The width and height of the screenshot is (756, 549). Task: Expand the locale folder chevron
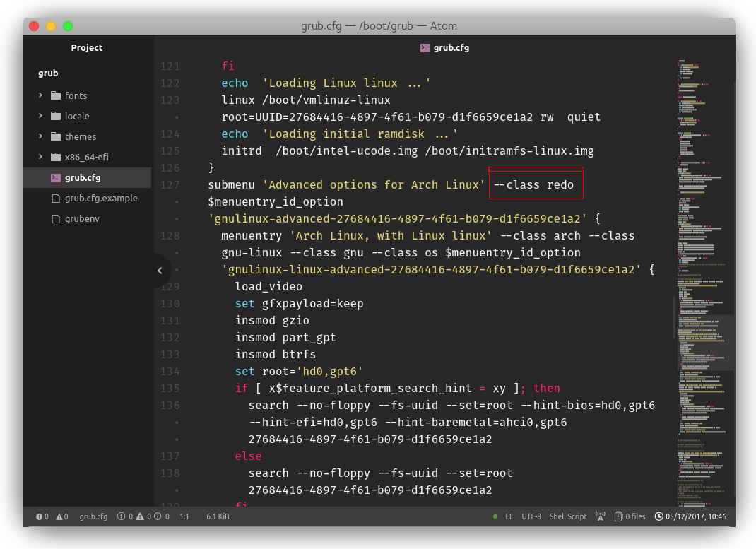coord(40,116)
